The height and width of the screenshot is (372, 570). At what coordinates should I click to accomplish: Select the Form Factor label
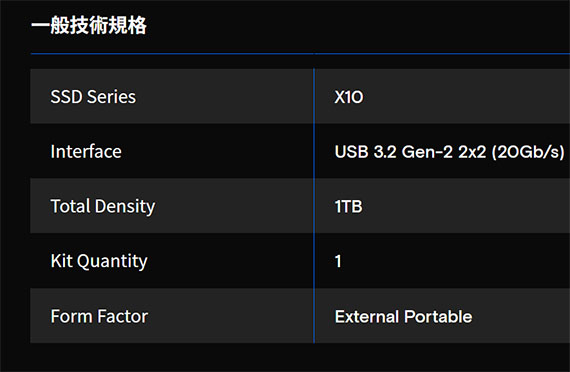pyautogui.click(x=99, y=316)
